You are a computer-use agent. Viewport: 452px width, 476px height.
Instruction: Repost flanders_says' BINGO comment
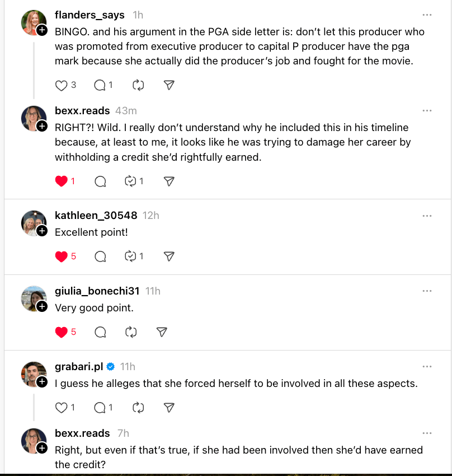click(138, 85)
